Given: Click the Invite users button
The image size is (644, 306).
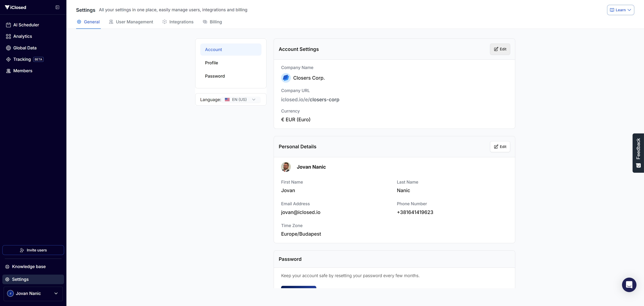Looking at the screenshot, I should 33,250.
